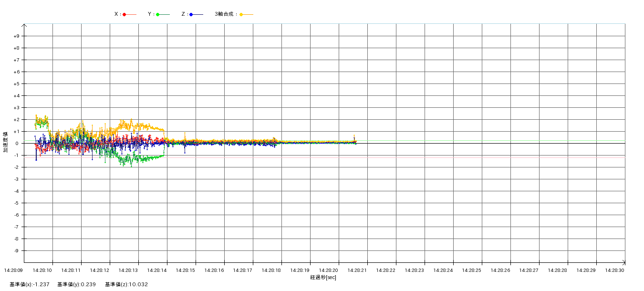644x291 pixels.
Task: Select the 14:28:21 time axis label
Action: pos(357,270)
